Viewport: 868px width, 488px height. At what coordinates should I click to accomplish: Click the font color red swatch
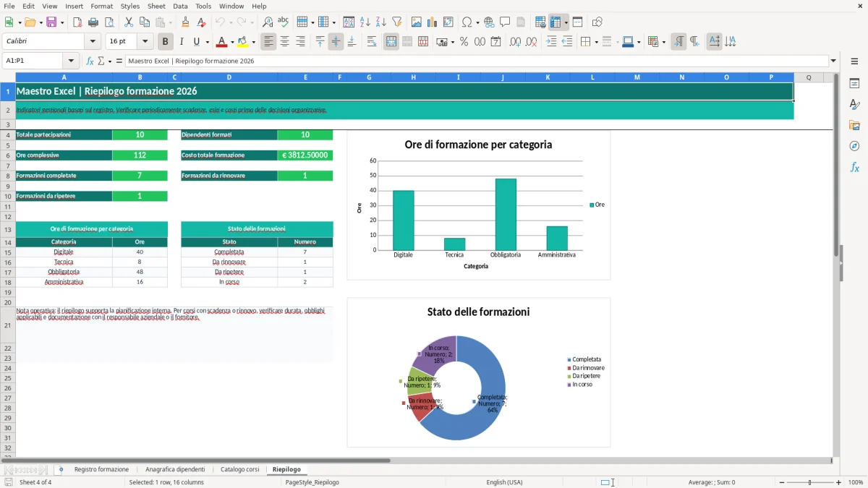pyautogui.click(x=221, y=42)
